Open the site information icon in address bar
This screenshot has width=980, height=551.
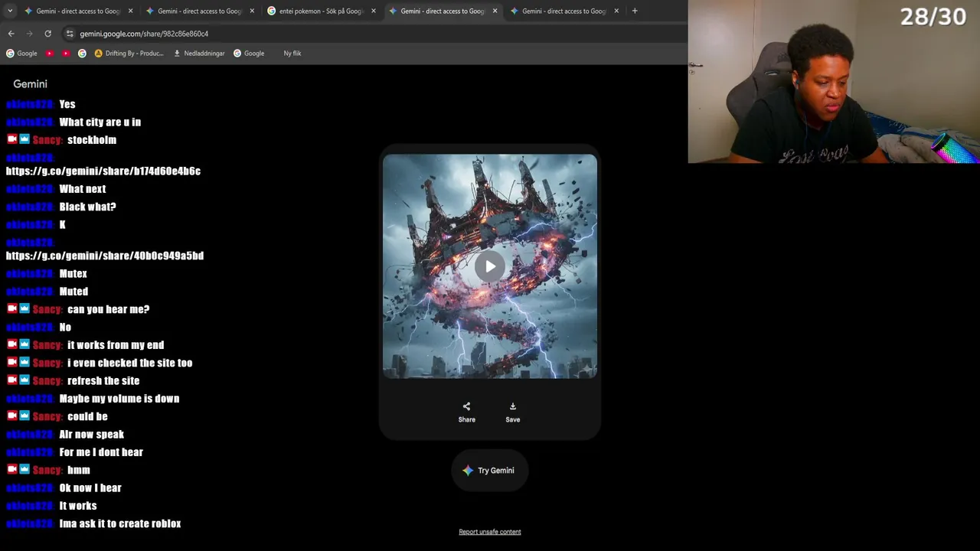tap(70, 34)
